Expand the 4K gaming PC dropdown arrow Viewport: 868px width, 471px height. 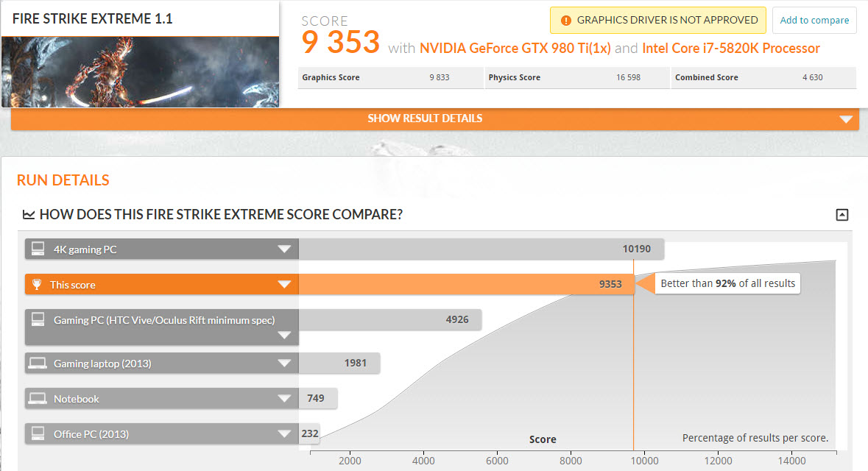coord(284,249)
